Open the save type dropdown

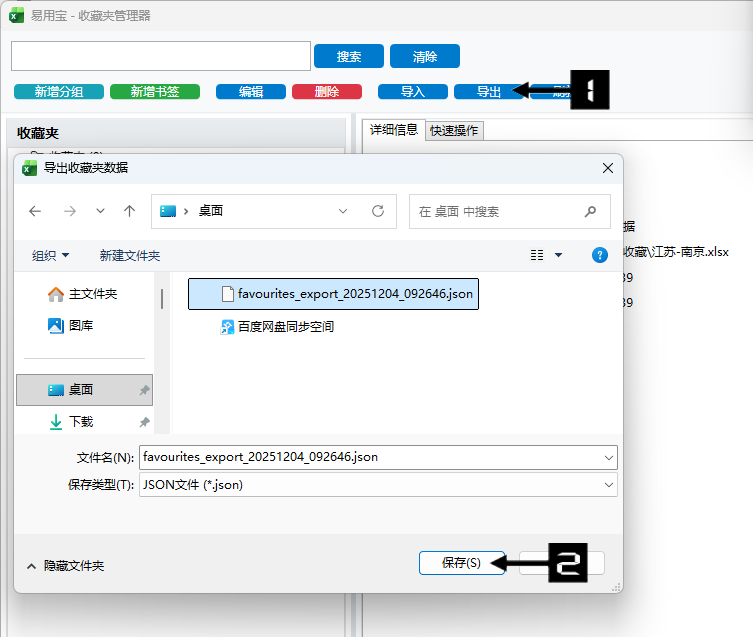click(x=609, y=484)
